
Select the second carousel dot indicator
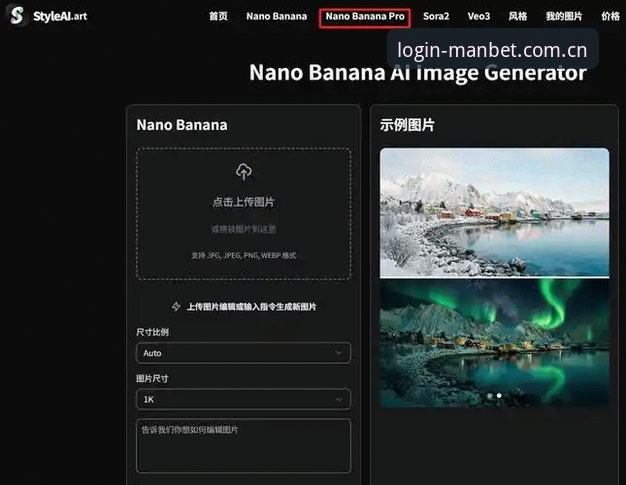499,396
